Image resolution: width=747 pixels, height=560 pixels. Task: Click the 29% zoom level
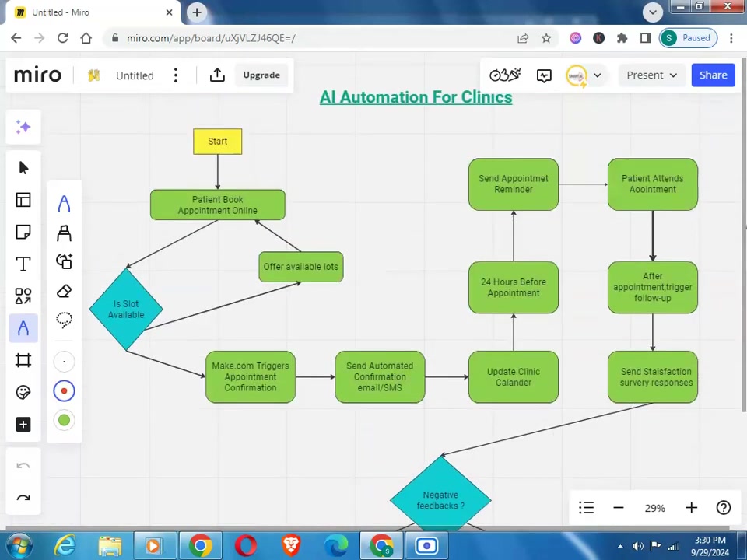(x=655, y=508)
